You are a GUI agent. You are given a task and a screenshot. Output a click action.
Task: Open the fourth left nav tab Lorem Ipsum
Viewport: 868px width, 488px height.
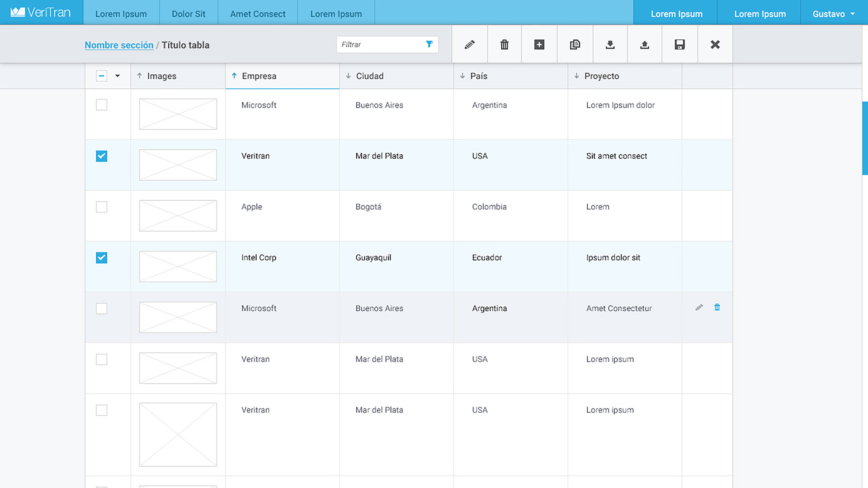(x=336, y=14)
